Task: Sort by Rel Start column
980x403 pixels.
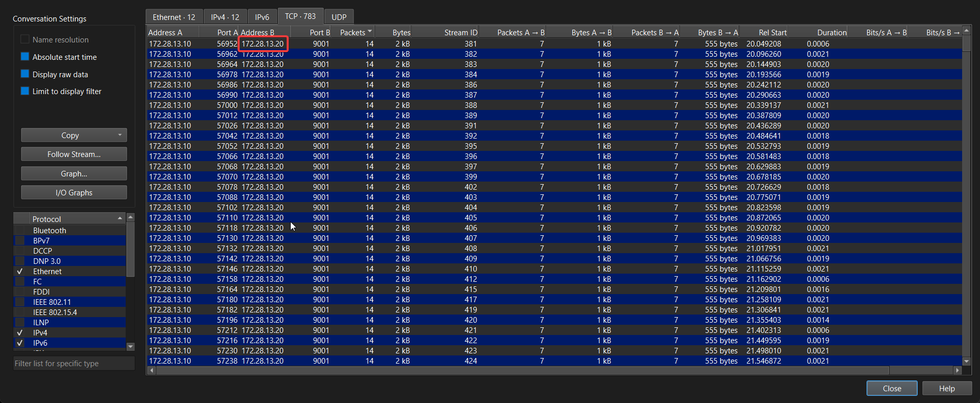Action: 764,32
